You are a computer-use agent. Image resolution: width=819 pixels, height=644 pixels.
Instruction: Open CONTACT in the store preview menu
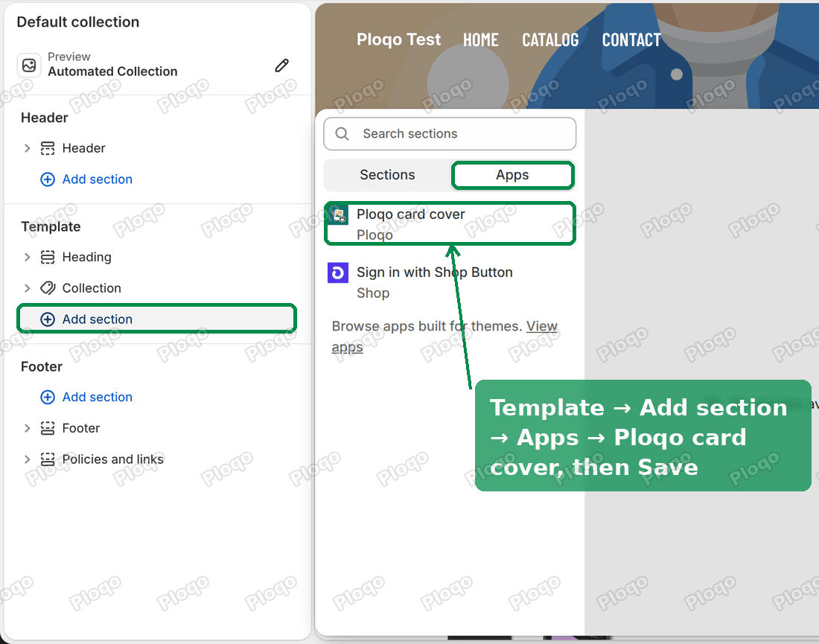[x=631, y=39]
